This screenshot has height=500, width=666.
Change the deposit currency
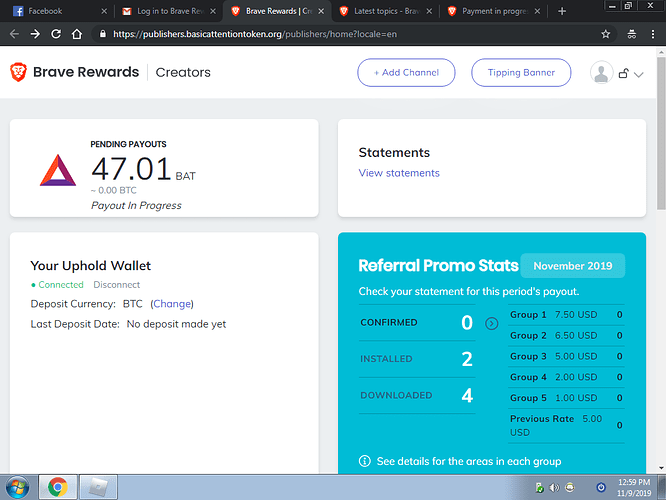[172, 304]
